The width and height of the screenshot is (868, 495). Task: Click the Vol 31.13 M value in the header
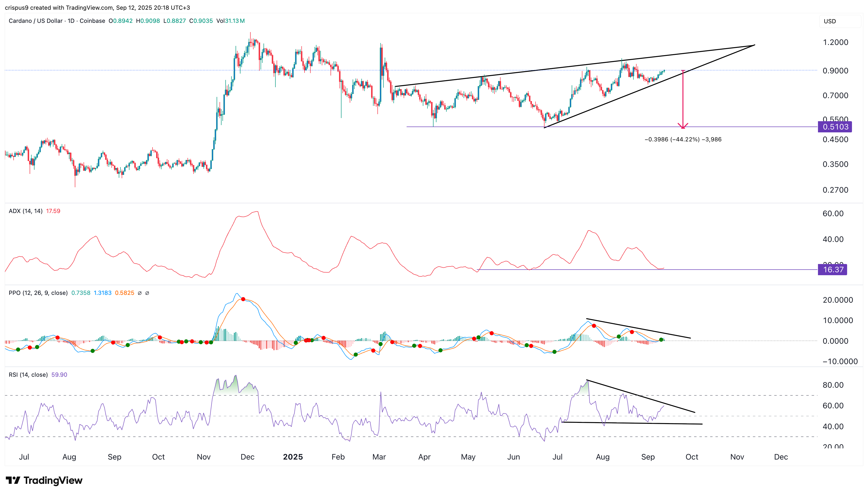pyautogui.click(x=230, y=21)
